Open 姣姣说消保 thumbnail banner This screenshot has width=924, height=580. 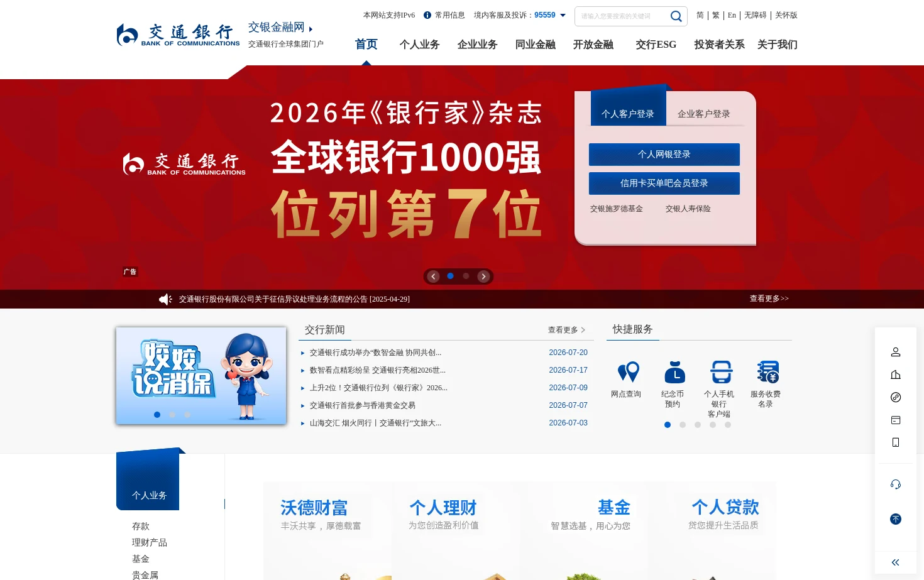tap(201, 376)
